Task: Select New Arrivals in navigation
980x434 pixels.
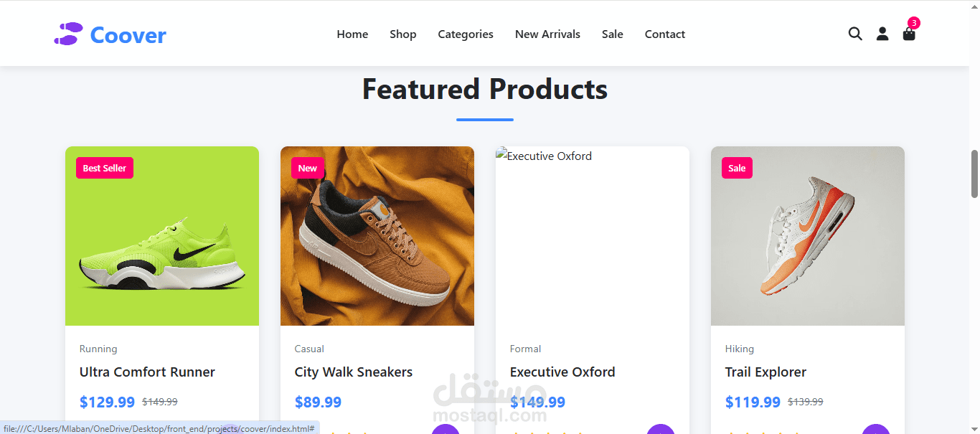Action: [x=547, y=34]
